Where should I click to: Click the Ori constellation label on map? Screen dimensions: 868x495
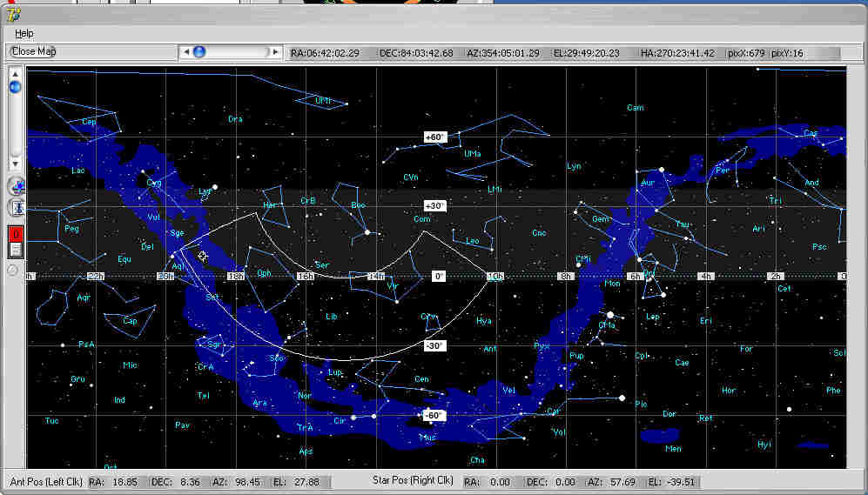point(649,273)
